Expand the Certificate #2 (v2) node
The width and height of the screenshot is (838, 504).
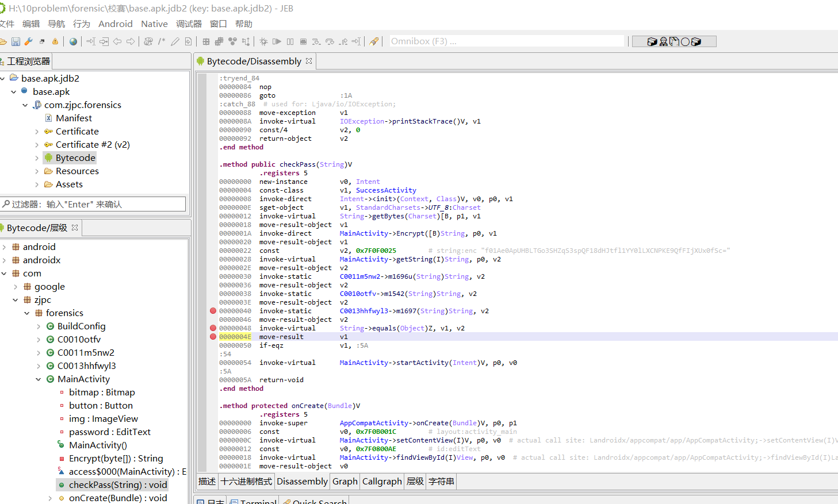tap(37, 145)
